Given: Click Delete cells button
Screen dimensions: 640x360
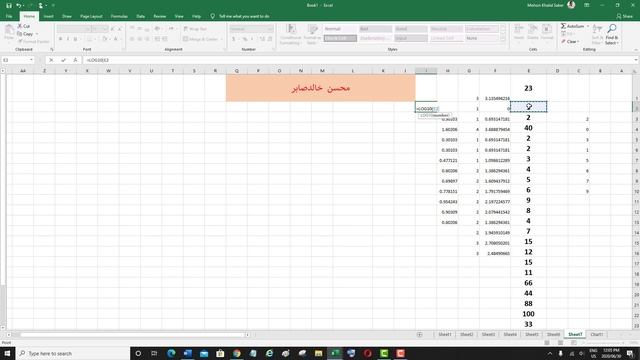Looking at the screenshot, I should click(533, 32).
